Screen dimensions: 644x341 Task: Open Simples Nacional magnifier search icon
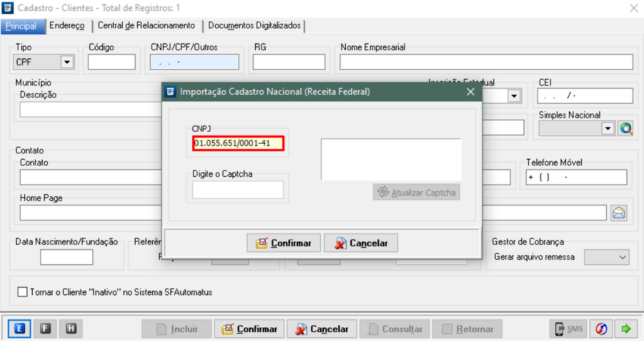click(x=625, y=128)
